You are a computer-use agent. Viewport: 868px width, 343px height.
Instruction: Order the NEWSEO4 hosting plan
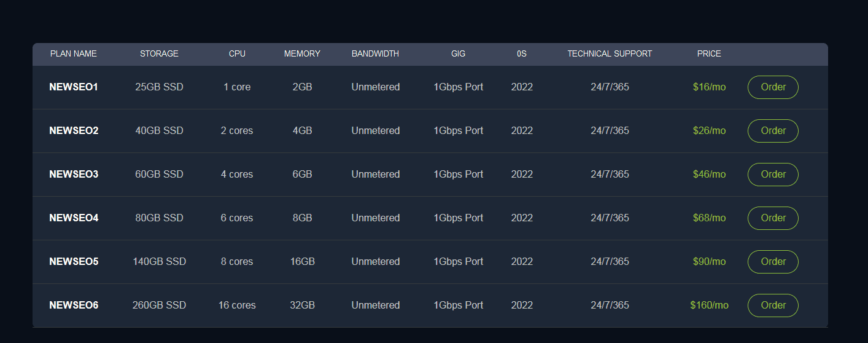[x=773, y=218]
